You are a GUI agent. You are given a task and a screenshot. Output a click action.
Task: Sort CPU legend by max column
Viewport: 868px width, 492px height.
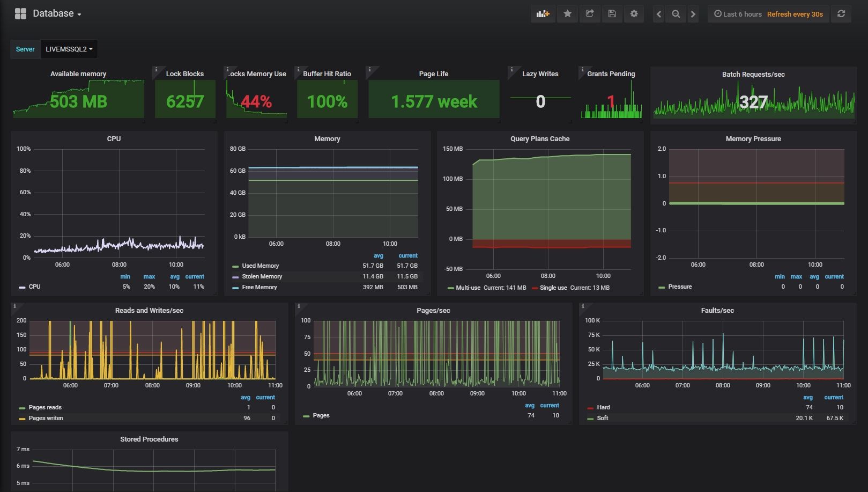(x=149, y=277)
